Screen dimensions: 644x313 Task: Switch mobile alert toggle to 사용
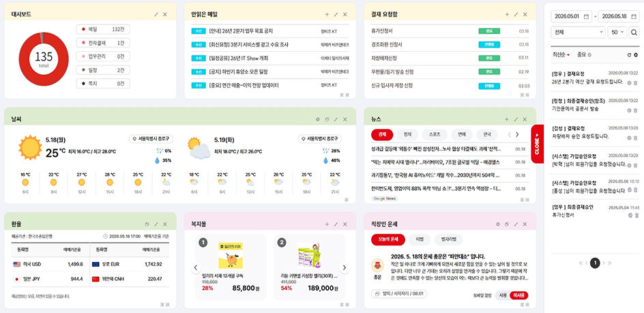tap(503, 295)
